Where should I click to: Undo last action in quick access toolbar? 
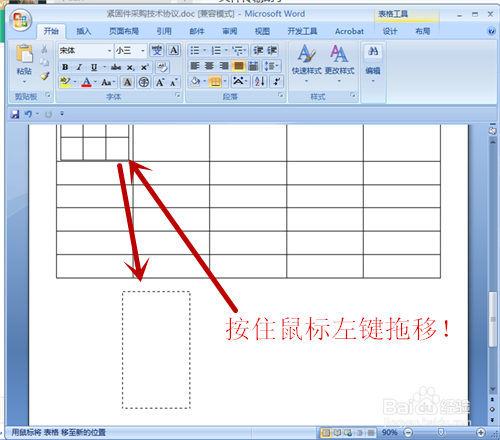[28, 114]
